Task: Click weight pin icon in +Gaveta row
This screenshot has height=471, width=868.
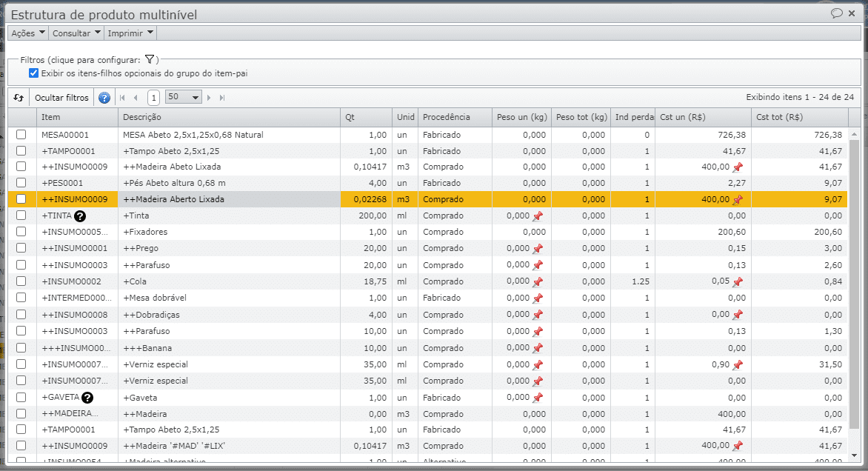Action: click(x=538, y=398)
